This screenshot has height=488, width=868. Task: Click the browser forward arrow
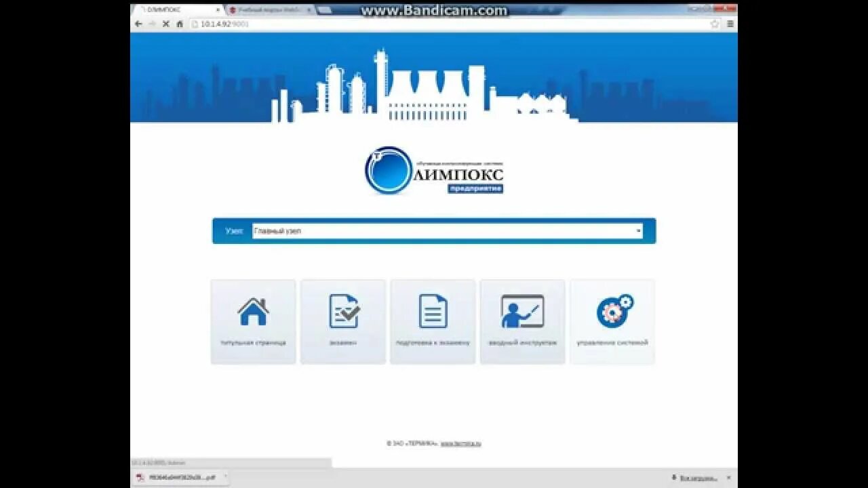click(152, 24)
